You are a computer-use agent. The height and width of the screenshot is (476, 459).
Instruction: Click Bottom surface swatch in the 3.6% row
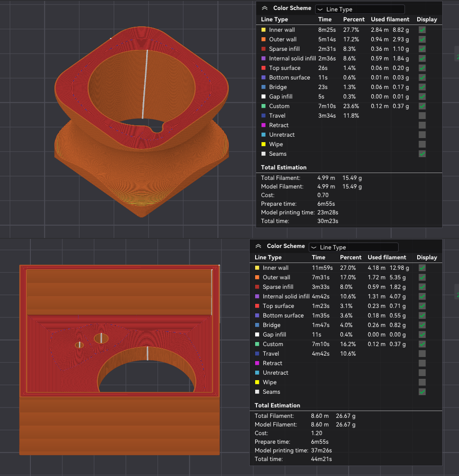[x=257, y=315]
